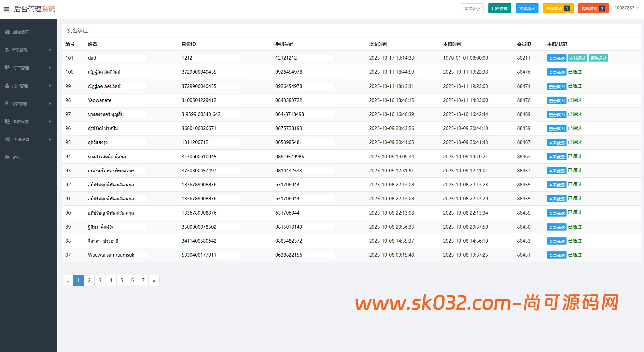The image size is (644, 352).
Task: Open 充值管理 with badge 1
Action: [x=558, y=8]
